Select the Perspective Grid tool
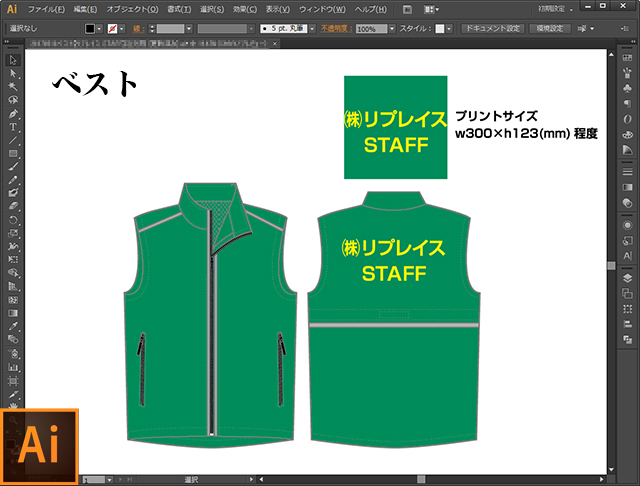Screen dimensions: 640x486 click(x=13, y=286)
